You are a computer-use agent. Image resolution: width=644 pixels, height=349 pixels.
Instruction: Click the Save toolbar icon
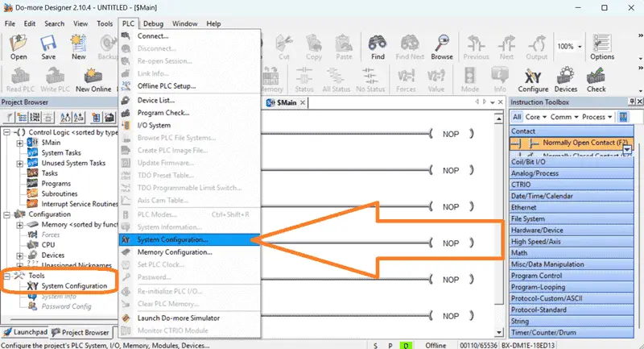[x=48, y=48]
